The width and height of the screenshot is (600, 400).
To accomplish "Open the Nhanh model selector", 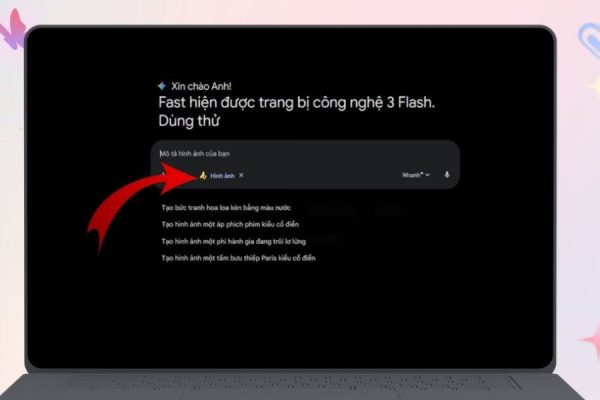I will (x=416, y=175).
